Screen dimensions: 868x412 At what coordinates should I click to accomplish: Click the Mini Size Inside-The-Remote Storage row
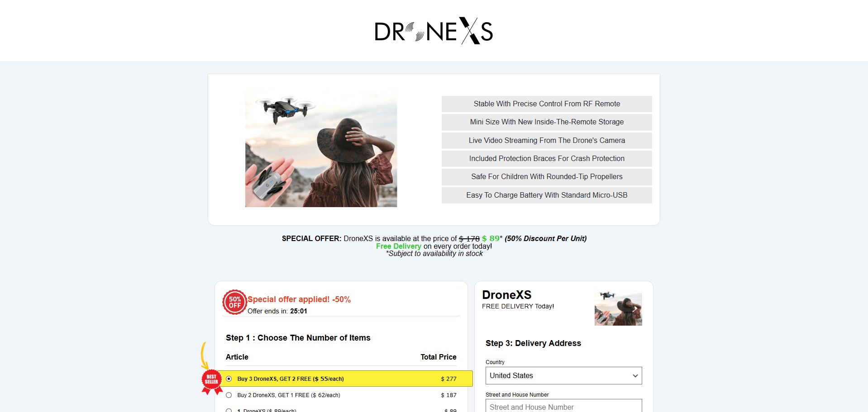tap(547, 122)
